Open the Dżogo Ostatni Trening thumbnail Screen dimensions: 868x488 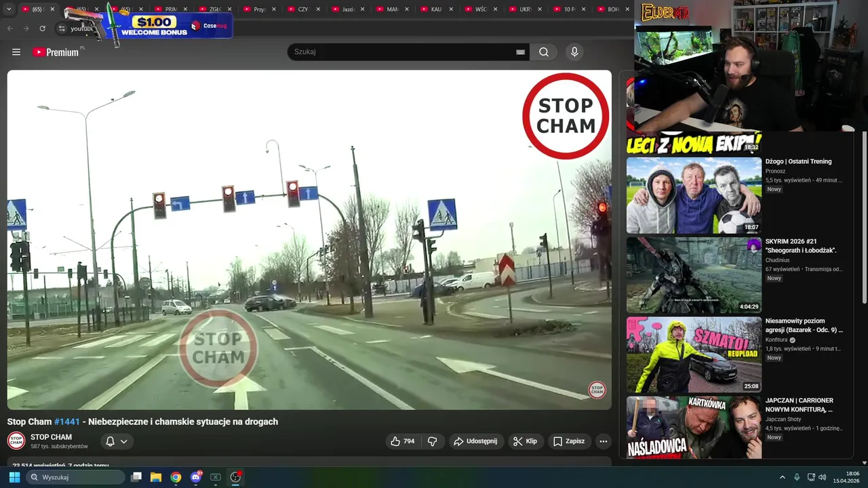point(694,195)
